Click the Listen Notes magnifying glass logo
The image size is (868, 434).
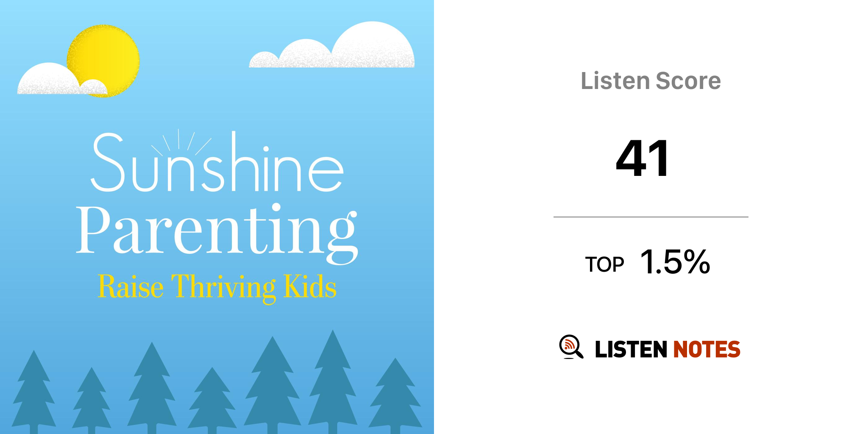[570, 347]
